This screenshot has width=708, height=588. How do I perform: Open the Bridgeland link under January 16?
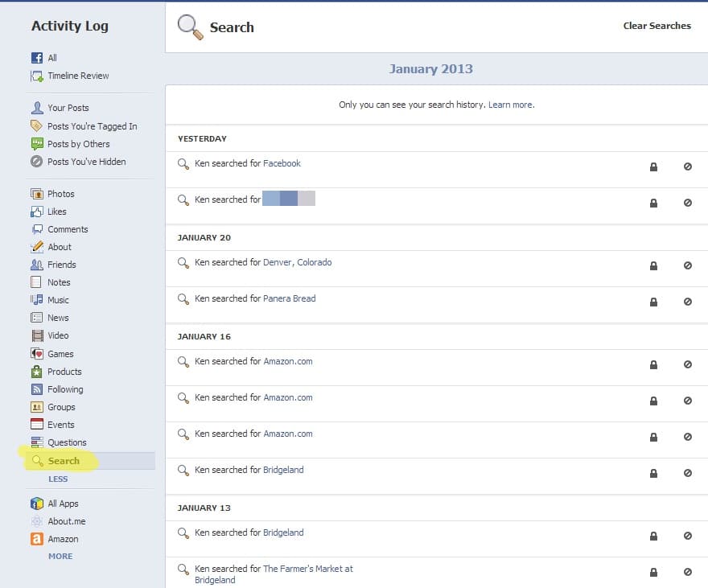[283, 470]
